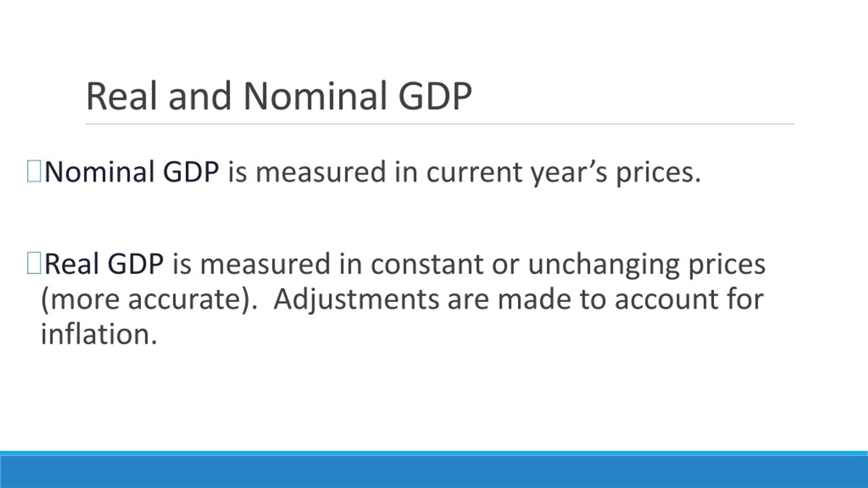The image size is (868, 488).
Task: Click the thin light-blue stripe above footer
Action: coord(434,453)
